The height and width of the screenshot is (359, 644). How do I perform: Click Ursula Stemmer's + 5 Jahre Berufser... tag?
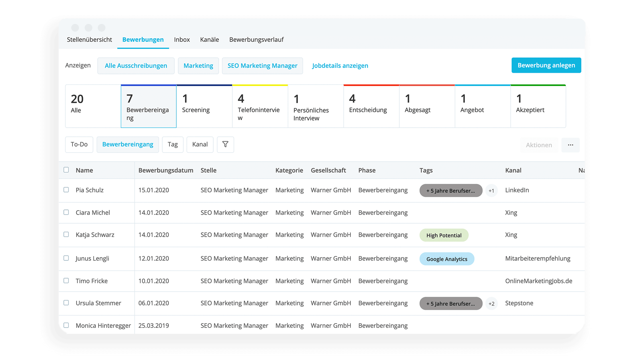451,303
